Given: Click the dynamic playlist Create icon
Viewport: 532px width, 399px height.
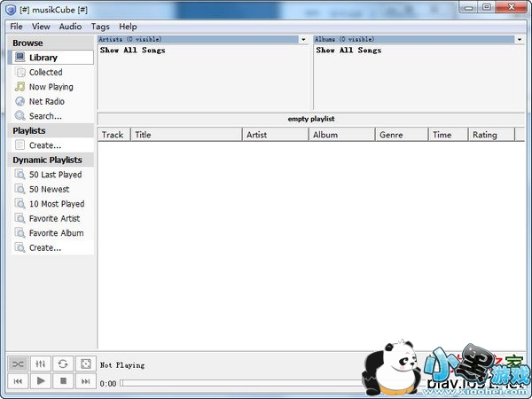Looking at the screenshot, I should [x=20, y=247].
